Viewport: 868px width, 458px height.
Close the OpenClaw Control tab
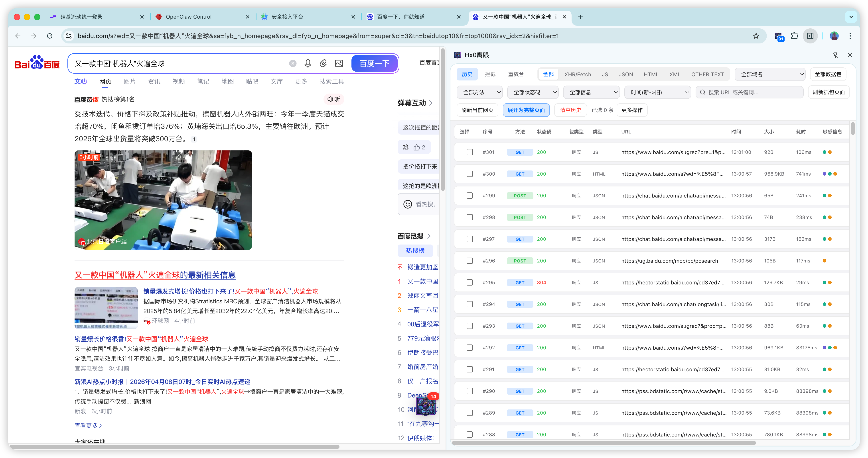[x=248, y=17]
